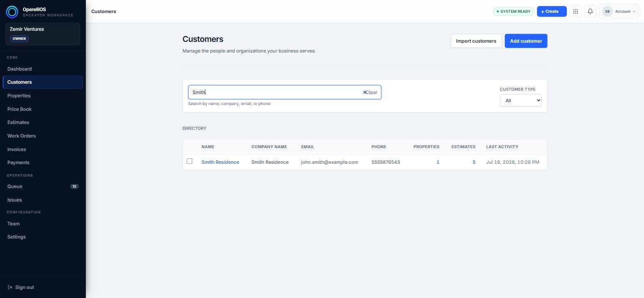Image resolution: width=644 pixels, height=298 pixels.
Task: Click the Phone column header
Action: (379, 147)
